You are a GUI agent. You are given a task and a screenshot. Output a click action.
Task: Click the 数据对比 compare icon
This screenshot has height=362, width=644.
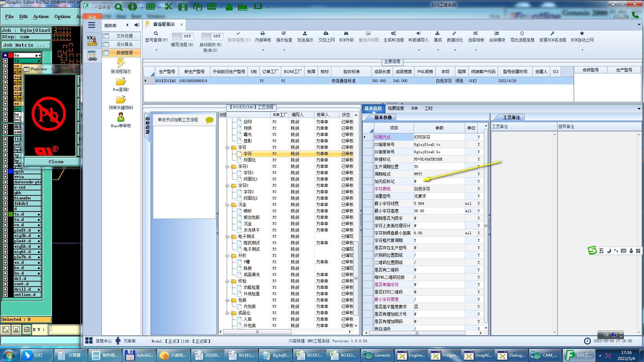tap(454, 34)
